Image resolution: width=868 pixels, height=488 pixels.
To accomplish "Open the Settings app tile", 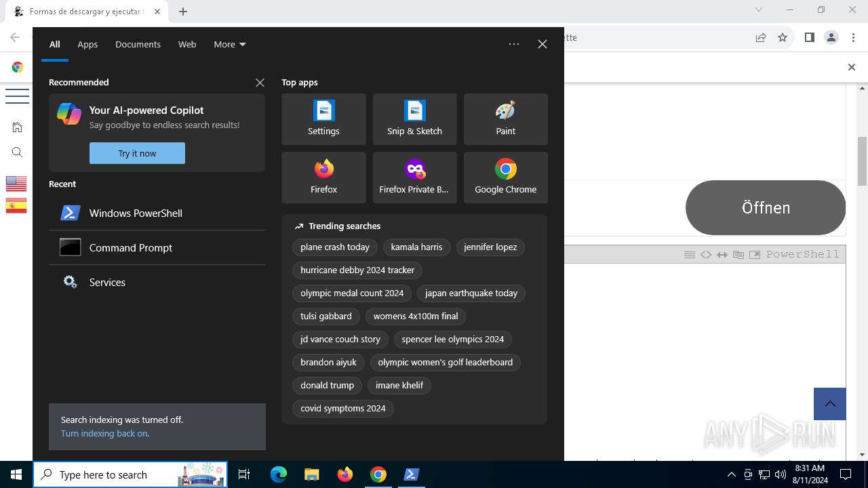I will pos(323,119).
